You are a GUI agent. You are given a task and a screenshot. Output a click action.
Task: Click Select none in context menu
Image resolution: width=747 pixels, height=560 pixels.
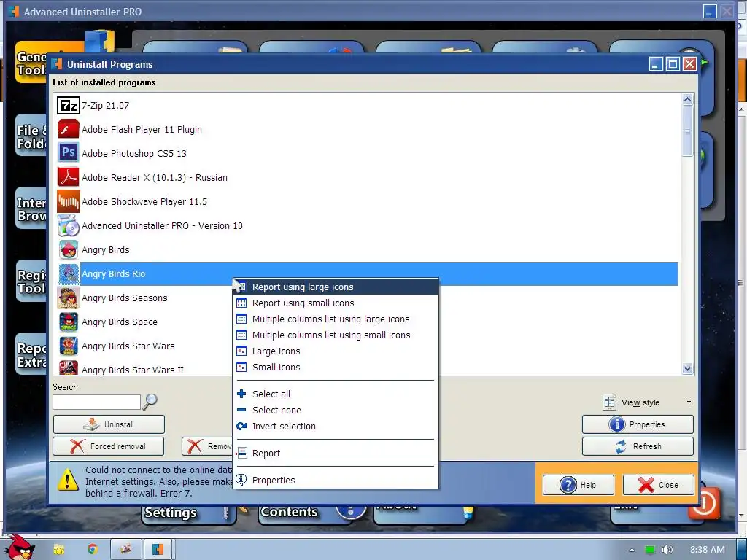coord(336,410)
